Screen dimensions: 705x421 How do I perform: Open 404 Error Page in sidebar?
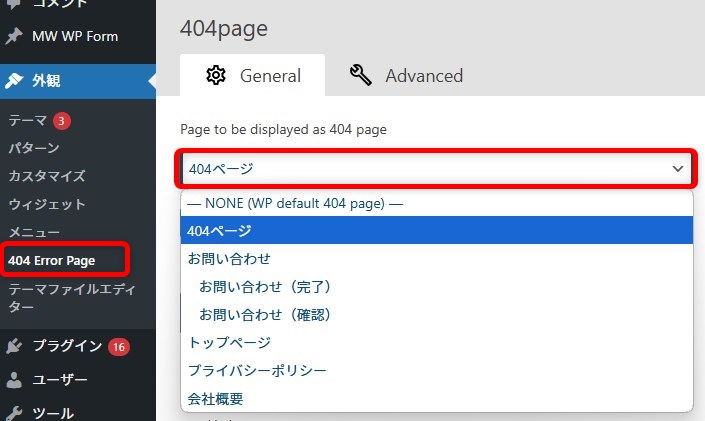click(52, 260)
